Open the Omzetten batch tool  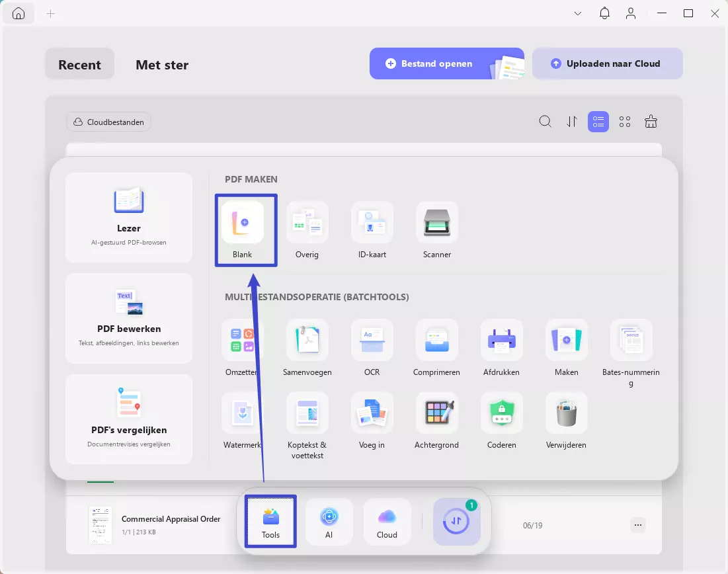pos(243,348)
